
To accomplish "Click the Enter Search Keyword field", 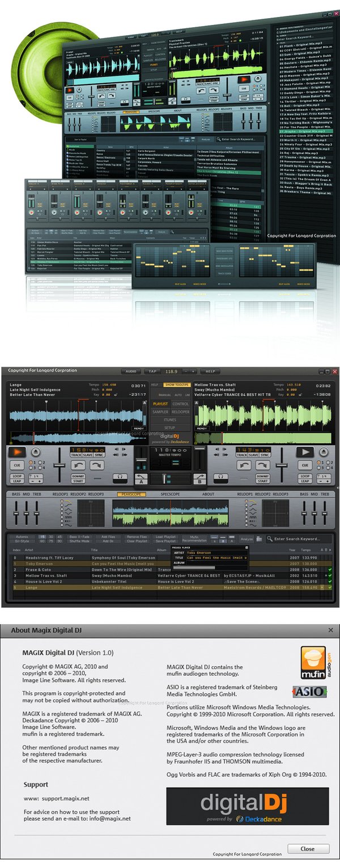I will point(301,539).
